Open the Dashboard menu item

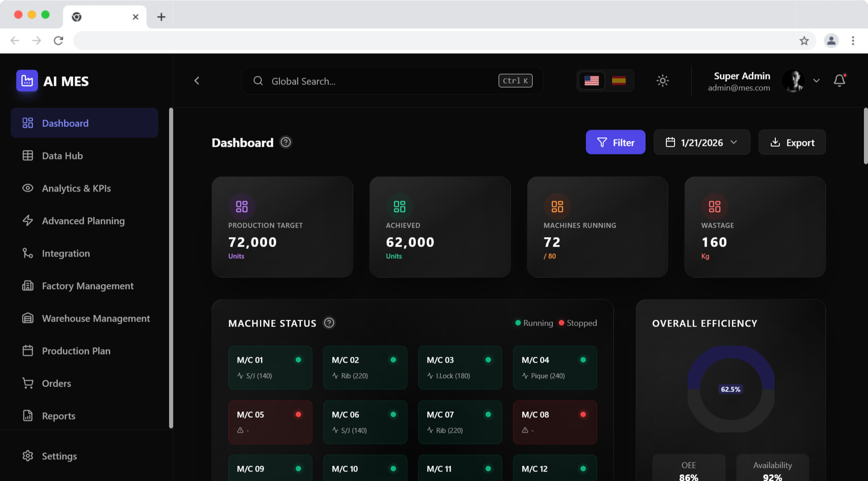click(x=85, y=123)
